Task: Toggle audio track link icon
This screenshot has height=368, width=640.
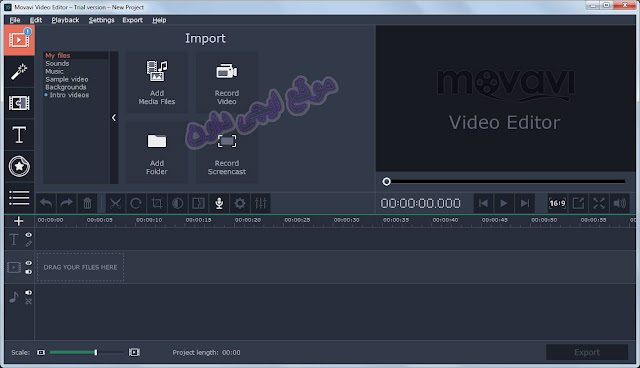Action: point(29,301)
